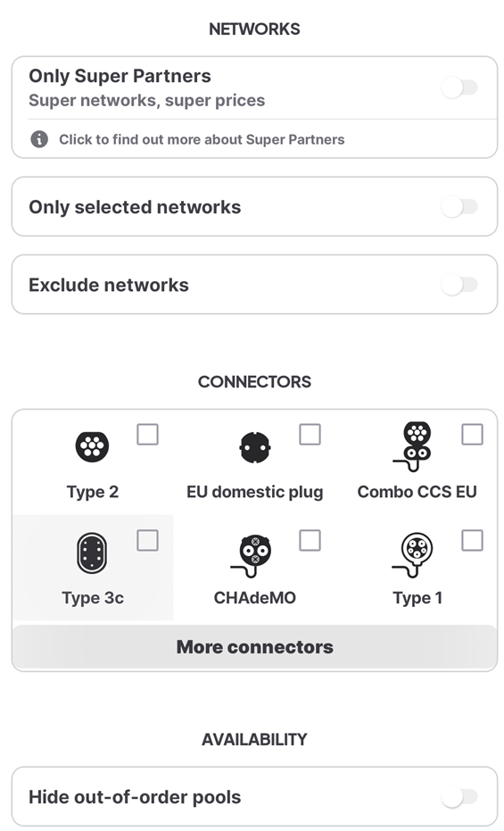Viewport: 504px width, 831px height.
Task: Expand the More connectors list
Action: pos(254,647)
